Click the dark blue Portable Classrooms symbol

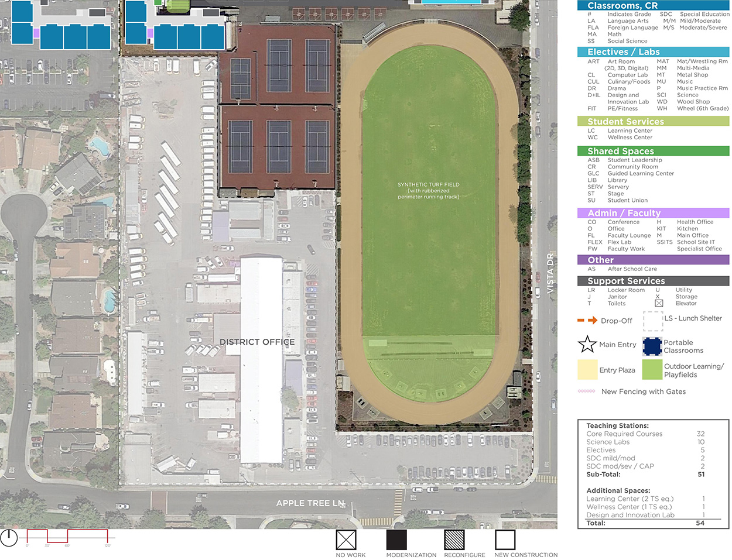point(652,346)
